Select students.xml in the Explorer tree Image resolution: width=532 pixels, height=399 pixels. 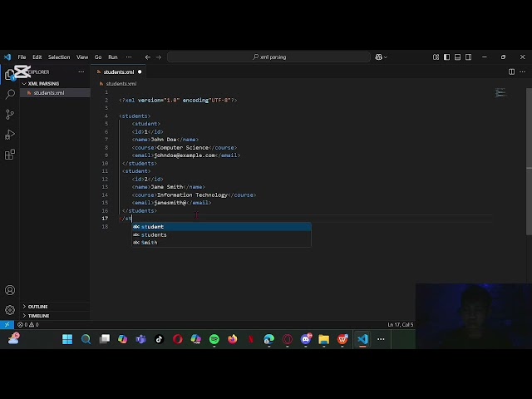click(55, 92)
